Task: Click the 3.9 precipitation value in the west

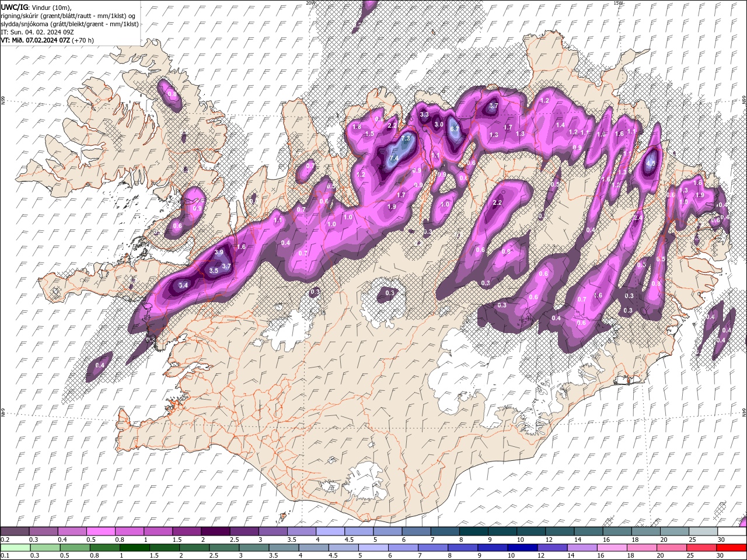Action: (219, 252)
